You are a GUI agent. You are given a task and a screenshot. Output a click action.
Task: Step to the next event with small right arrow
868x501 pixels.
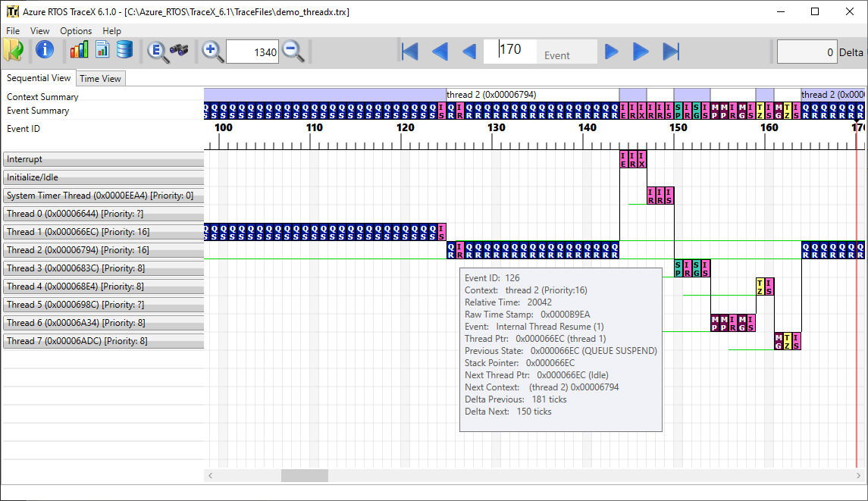point(611,52)
